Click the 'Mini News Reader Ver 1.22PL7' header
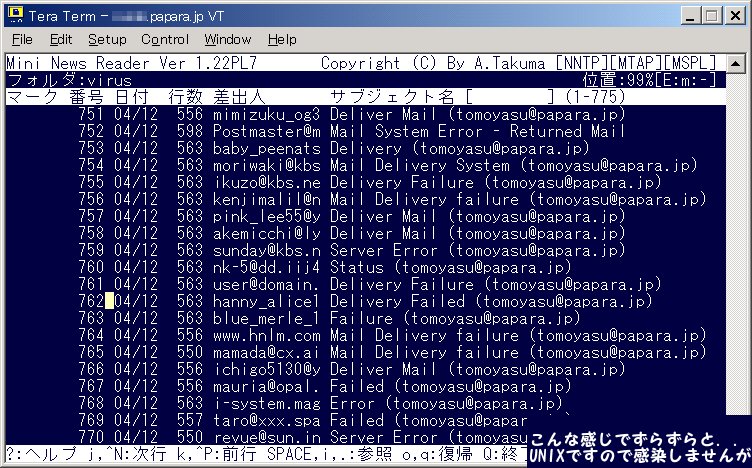Viewport: 752px width, 468px height. (132, 63)
